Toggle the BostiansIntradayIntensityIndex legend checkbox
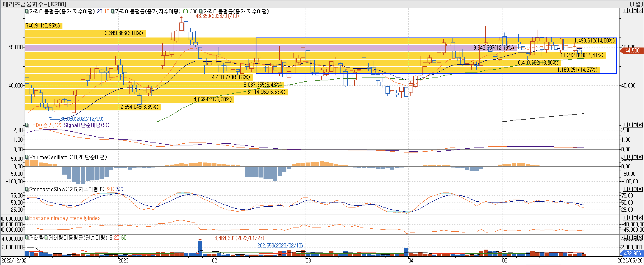This screenshot has width=644, height=265. click(27, 218)
